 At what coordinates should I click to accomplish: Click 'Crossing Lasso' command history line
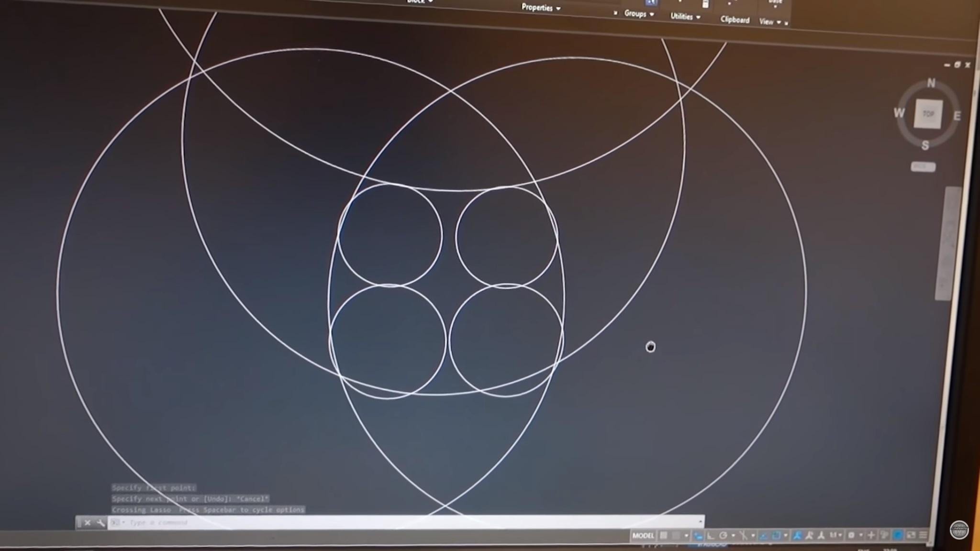click(208, 510)
